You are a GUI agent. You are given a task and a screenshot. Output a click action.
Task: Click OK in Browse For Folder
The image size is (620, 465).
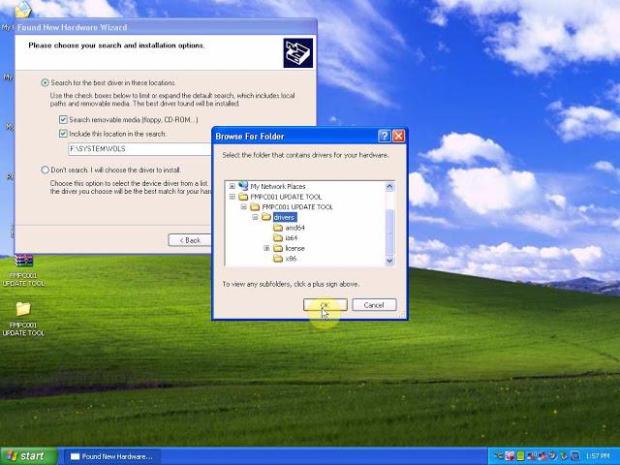[x=325, y=305]
